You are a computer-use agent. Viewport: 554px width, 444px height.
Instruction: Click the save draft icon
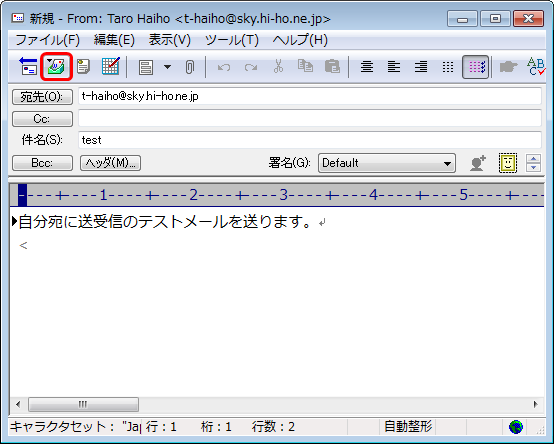pos(83,66)
